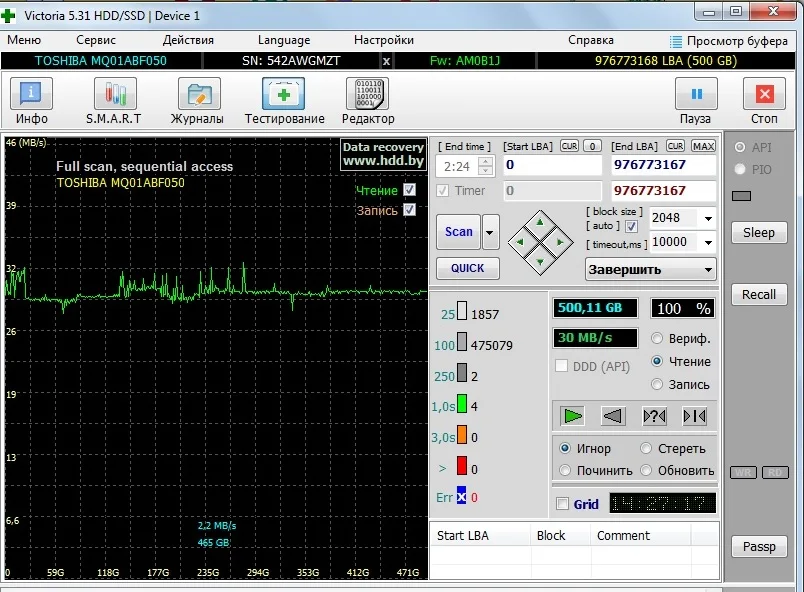Open the Сервис menu
This screenshot has height=592, width=804.
click(96, 40)
